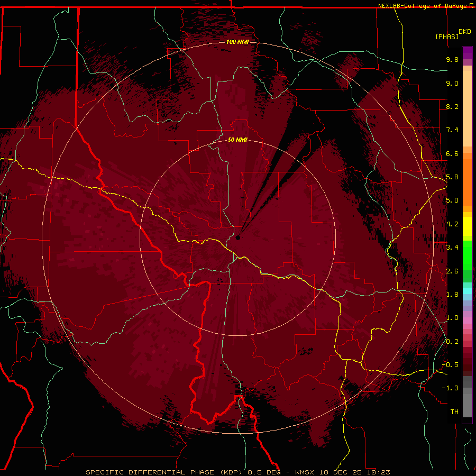This screenshot has height=476, width=476.
Task: Pick the pink color bar segment
Action: click(467, 321)
